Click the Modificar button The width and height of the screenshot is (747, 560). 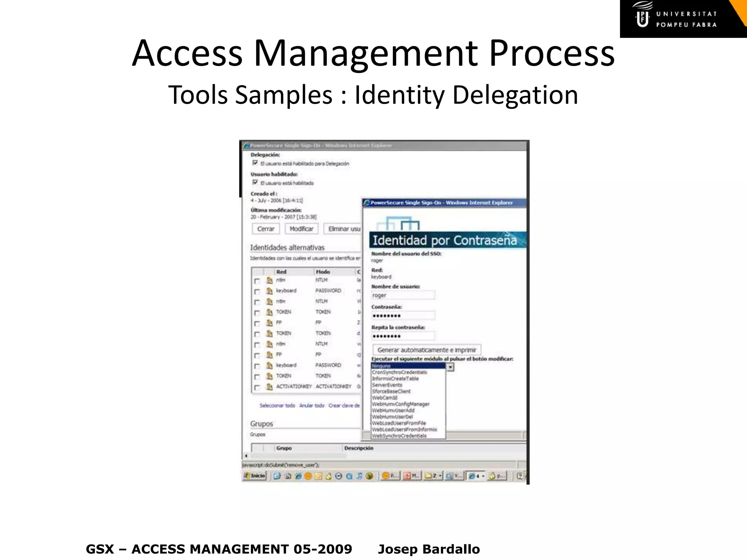(x=301, y=229)
